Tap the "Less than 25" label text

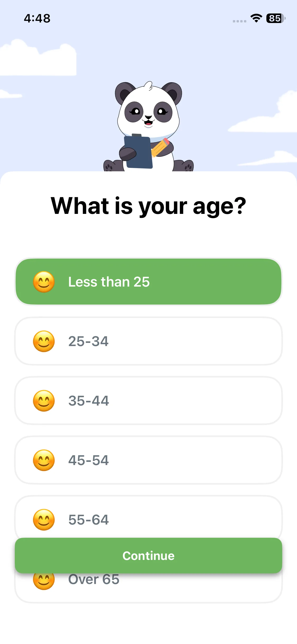109,282
